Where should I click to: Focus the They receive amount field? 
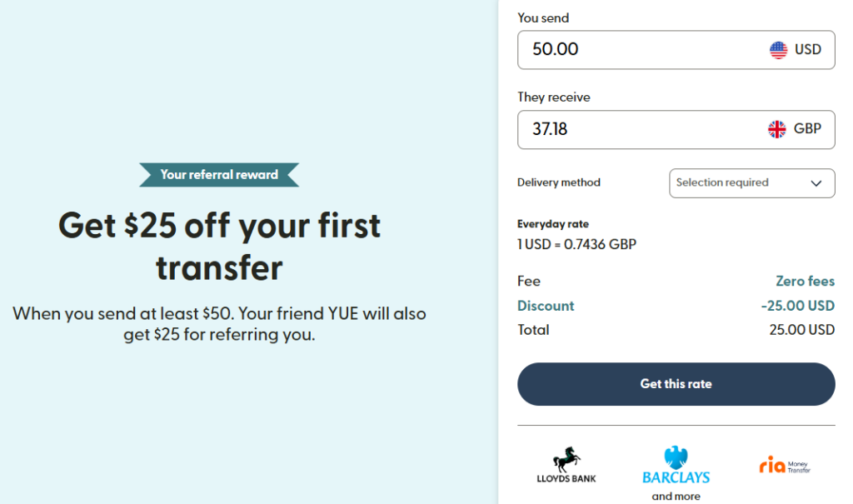tap(633, 129)
